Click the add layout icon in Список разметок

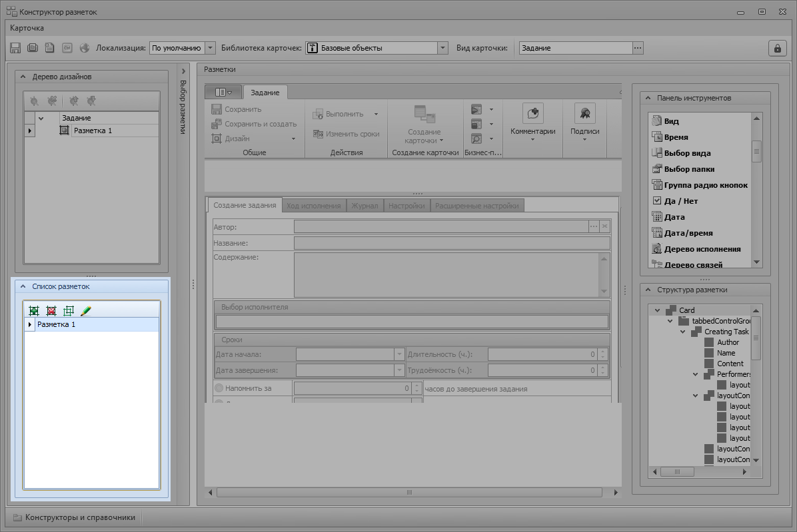point(34,311)
